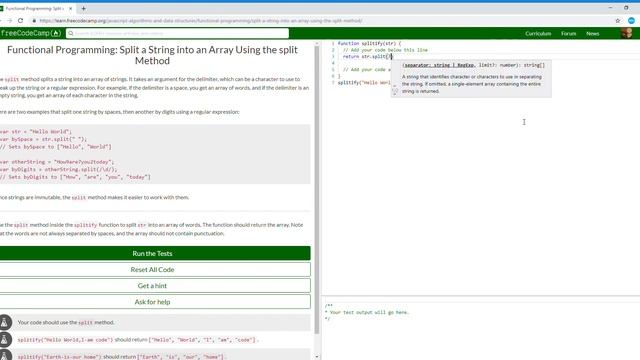The image size is (640, 360).
Task: Click the browser address bar URL
Action: pyautogui.click(x=201, y=20)
